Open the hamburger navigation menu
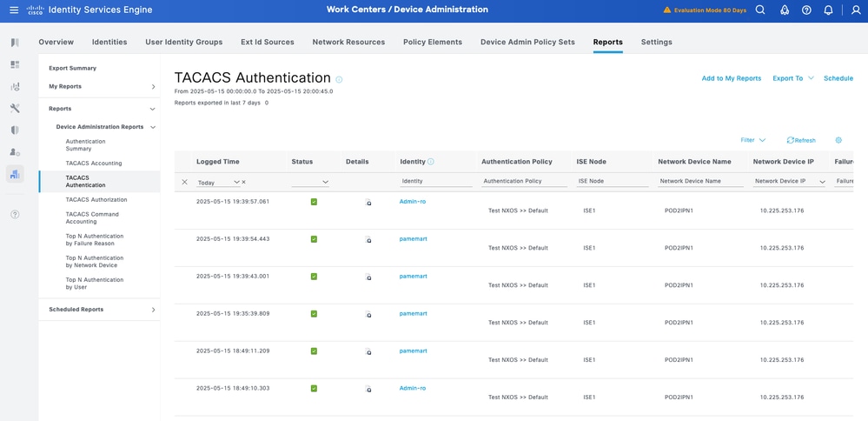The height and width of the screenshot is (421, 868). 14,10
